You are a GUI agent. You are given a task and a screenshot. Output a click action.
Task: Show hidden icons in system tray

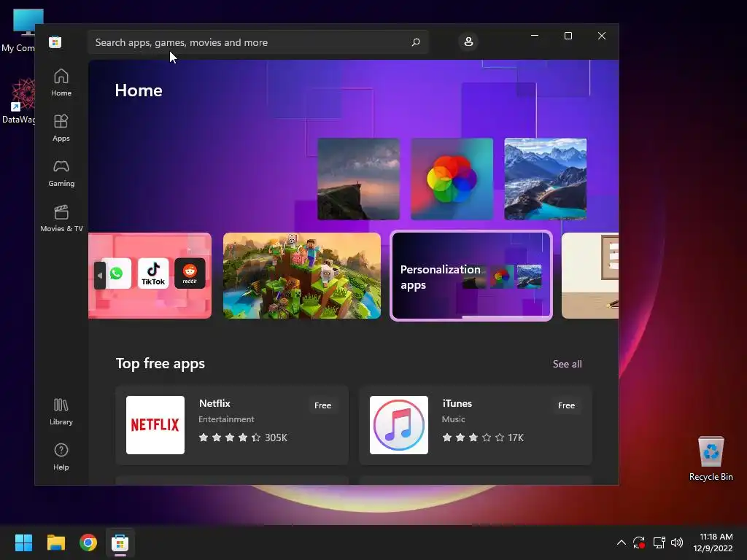622,542
